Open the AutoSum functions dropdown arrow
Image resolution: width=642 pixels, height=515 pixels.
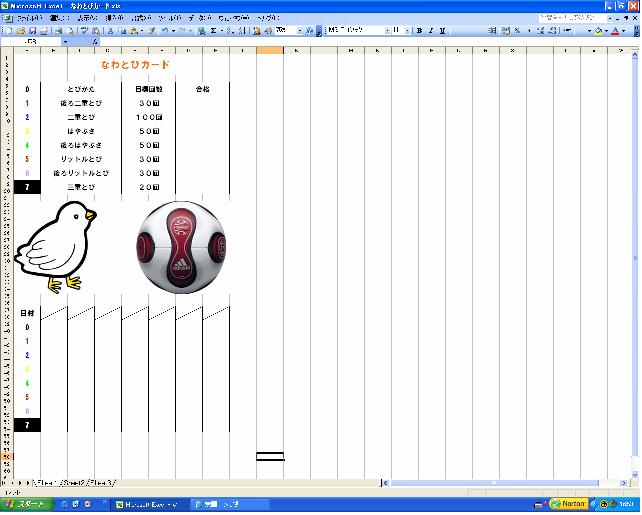pyautogui.click(x=222, y=31)
